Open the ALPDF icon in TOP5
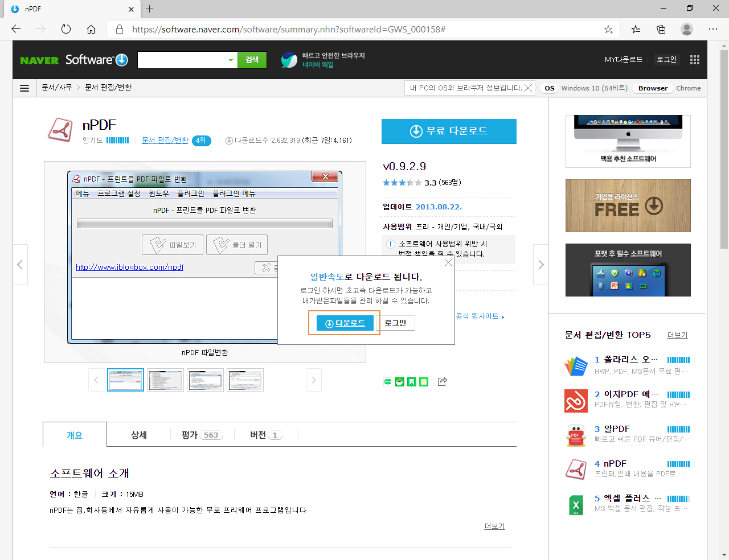 click(x=576, y=435)
